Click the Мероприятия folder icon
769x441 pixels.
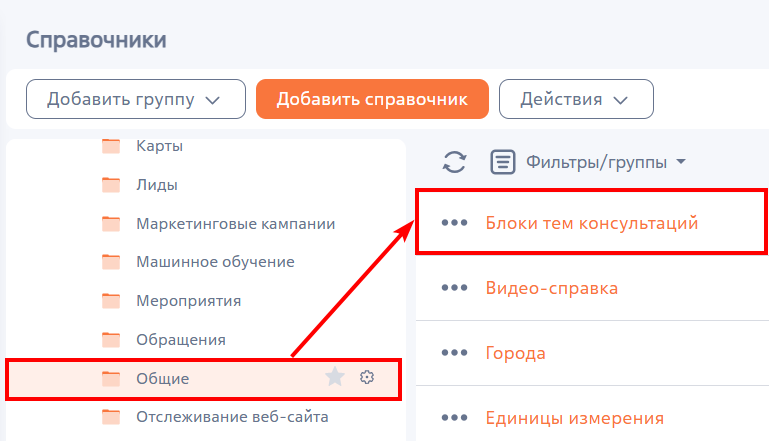(111, 301)
